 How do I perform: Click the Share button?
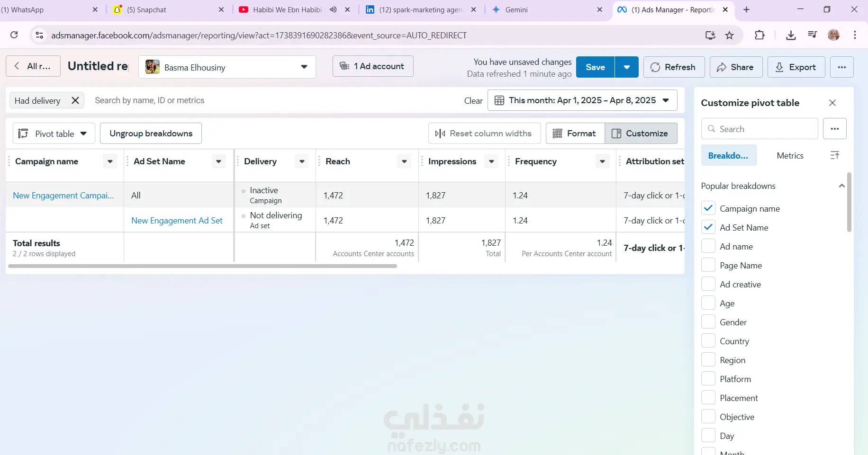[x=736, y=67]
